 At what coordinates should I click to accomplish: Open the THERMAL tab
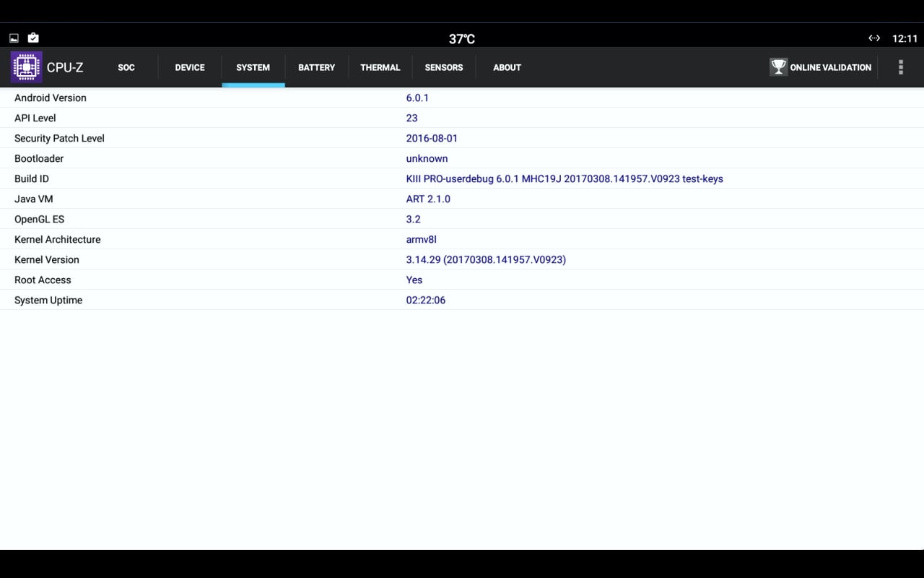pos(380,67)
